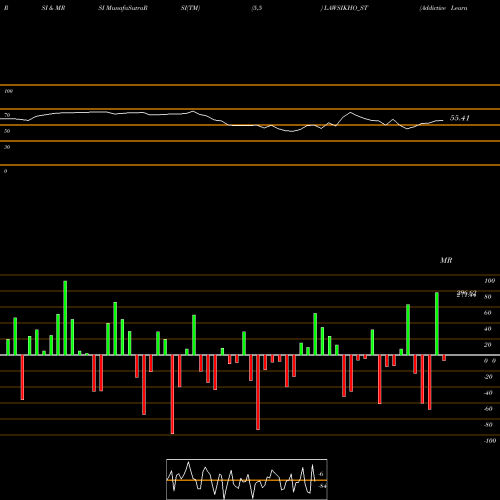
Task: Click the 'SI & MR' header label
Action: pos(53,8)
